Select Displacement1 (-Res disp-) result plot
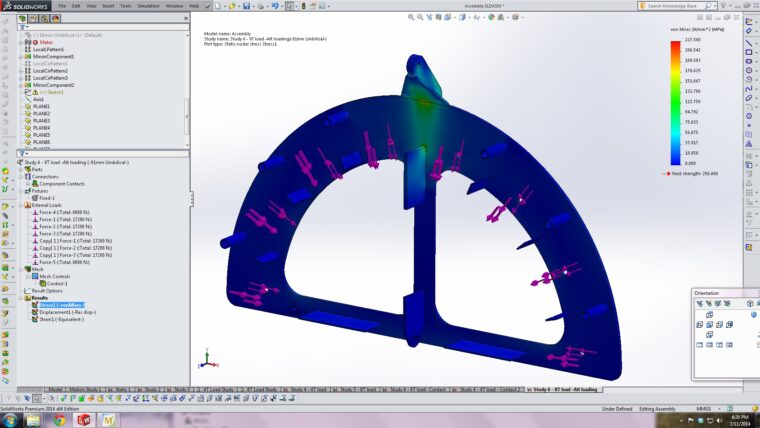760x428 pixels. [66, 311]
